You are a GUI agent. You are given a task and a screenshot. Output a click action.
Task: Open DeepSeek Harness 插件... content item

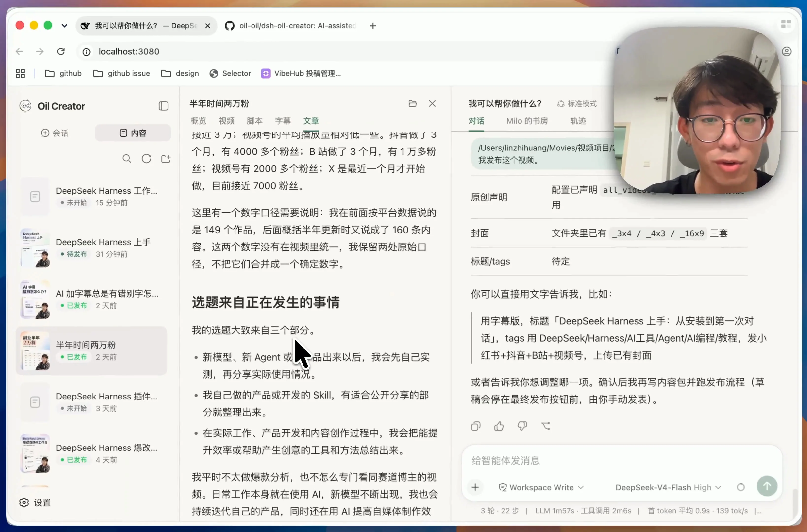point(92,402)
